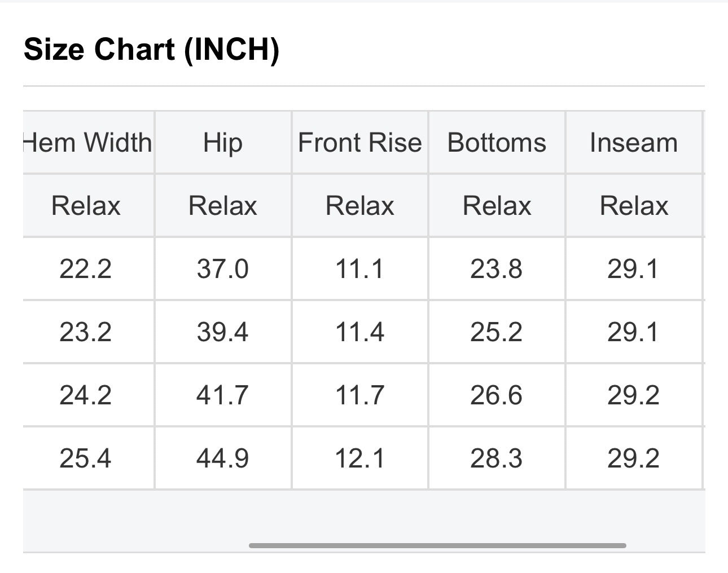Click the 41.7 hip cell

click(x=223, y=395)
